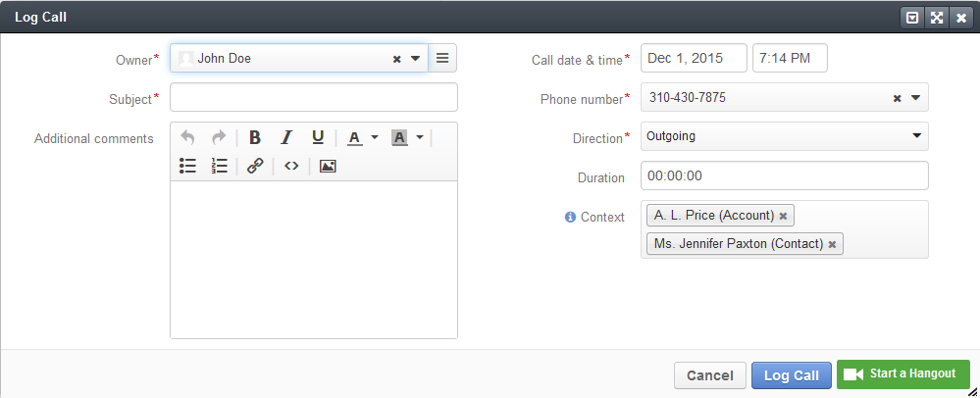Click into the Subject field

tap(314, 97)
